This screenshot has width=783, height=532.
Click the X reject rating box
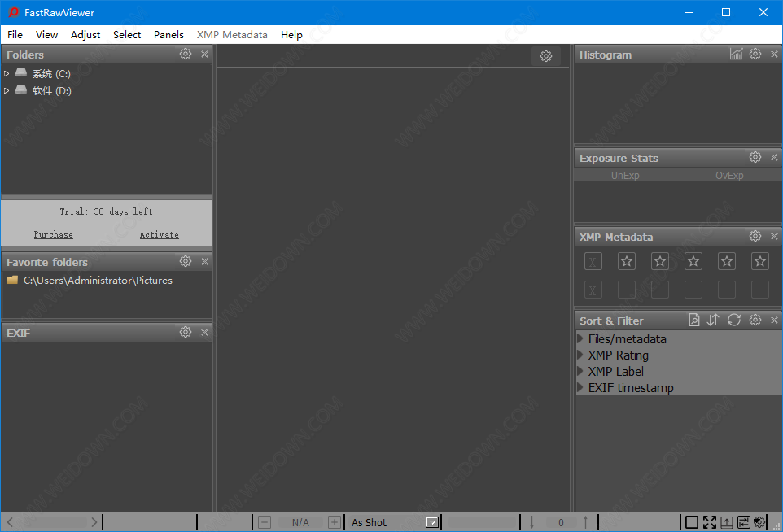click(593, 261)
